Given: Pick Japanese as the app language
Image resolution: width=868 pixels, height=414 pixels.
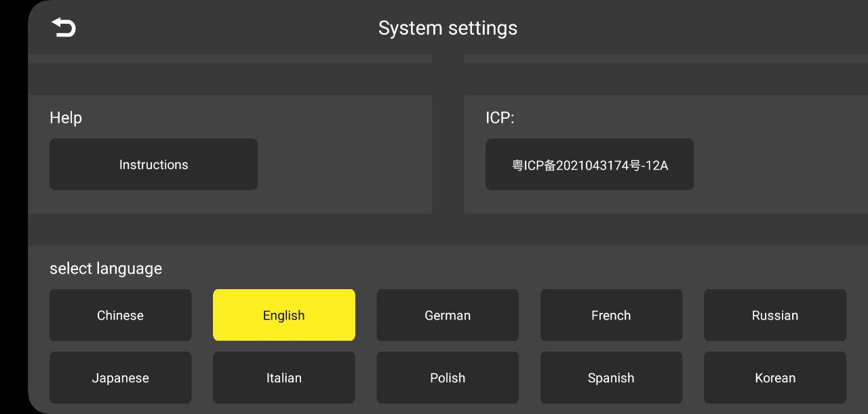Looking at the screenshot, I should point(120,377).
